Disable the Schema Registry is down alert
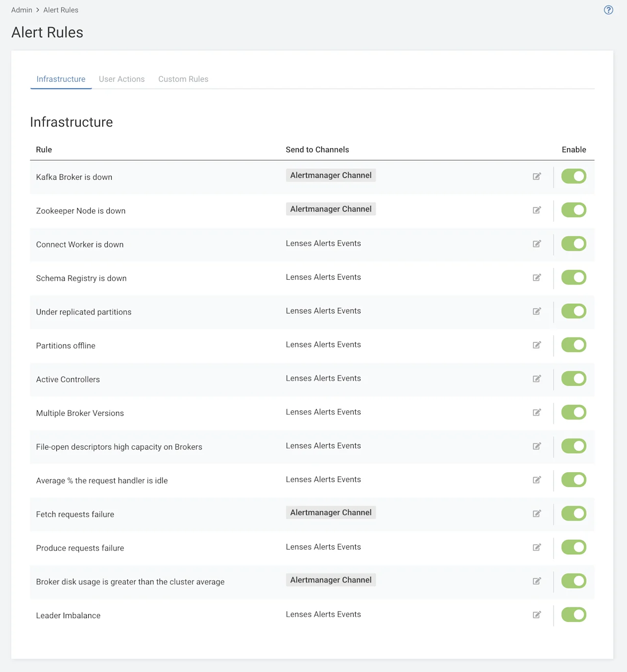The image size is (627, 672). point(573,277)
